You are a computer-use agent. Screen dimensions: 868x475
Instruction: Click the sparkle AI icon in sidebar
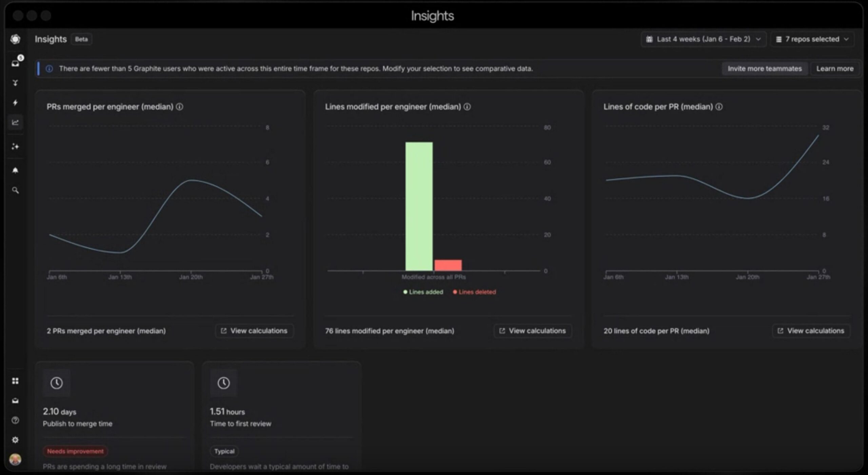[15, 146]
